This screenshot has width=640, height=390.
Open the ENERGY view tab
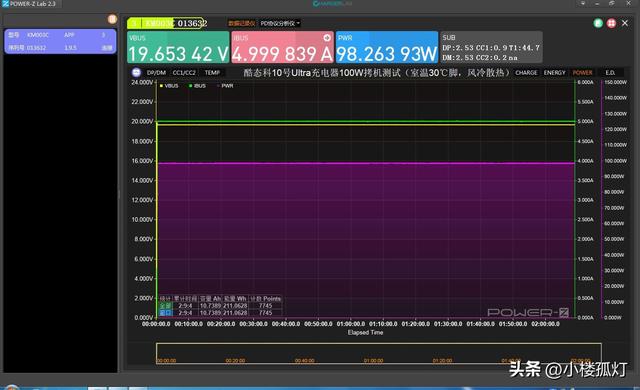point(554,73)
